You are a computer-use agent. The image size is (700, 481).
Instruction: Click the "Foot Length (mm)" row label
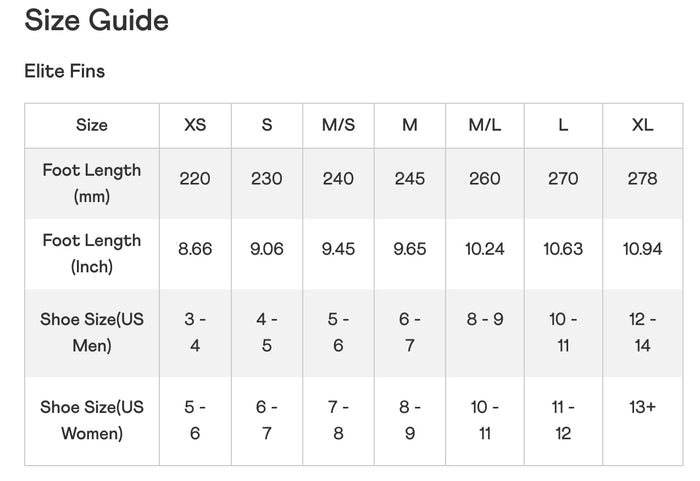click(x=92, y=183)
